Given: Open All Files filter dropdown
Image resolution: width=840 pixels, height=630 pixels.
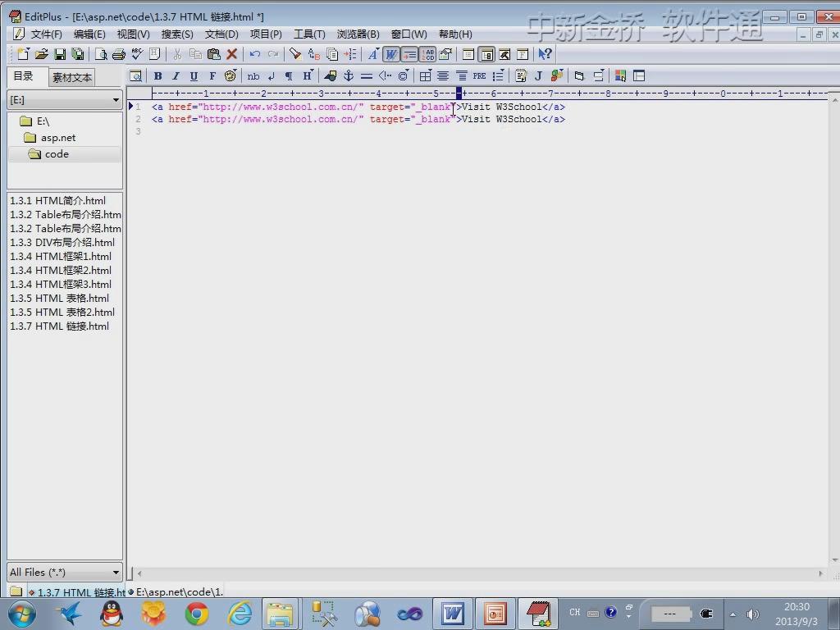Looking at the screenshot, I should click(x=65, y=572).
